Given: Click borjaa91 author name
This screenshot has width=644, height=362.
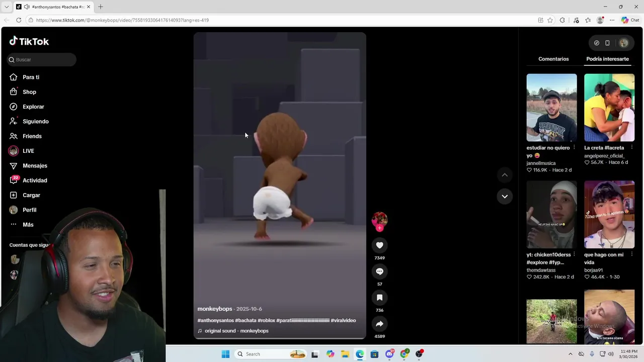Looking at the screenshot, I should pyautogui.click(x=593, y=270).
